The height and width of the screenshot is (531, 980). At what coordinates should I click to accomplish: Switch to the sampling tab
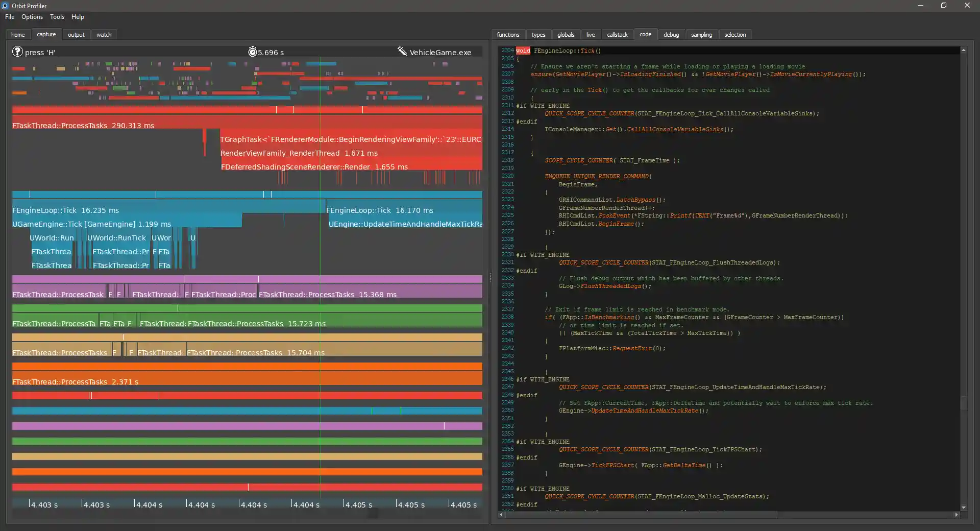tap(702, 34)
